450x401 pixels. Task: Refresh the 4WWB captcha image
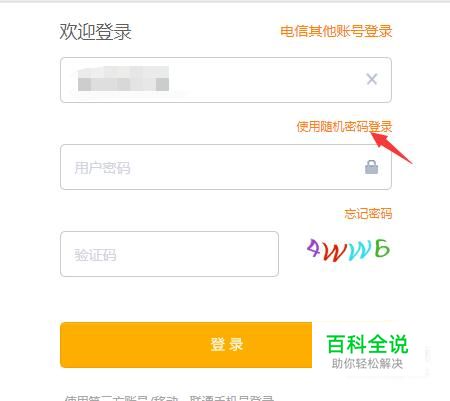tap(348, 250)
